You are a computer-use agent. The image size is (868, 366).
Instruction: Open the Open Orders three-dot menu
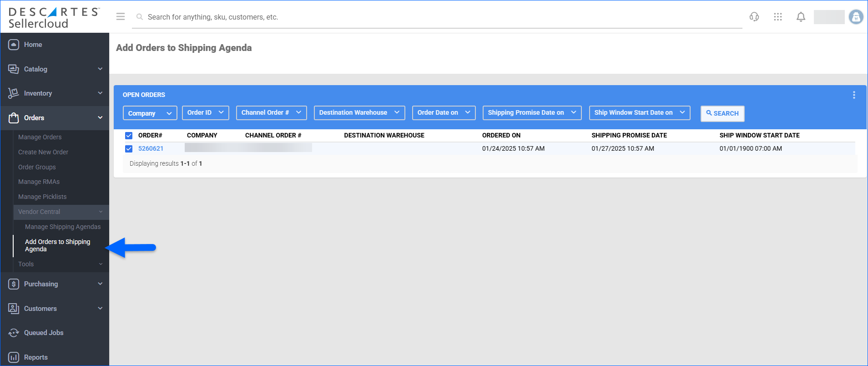pyautogui.click(x=853, y=95)
